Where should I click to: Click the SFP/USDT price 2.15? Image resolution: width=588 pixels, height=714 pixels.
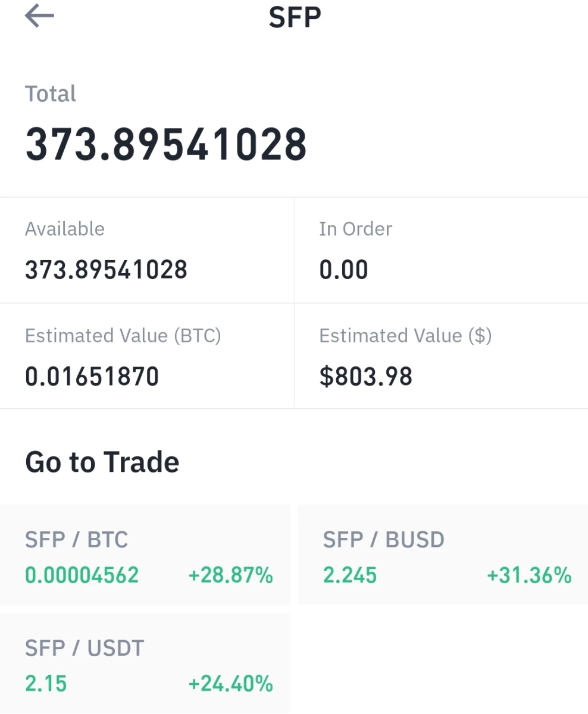pyautogui.click(x=46, y=684)
